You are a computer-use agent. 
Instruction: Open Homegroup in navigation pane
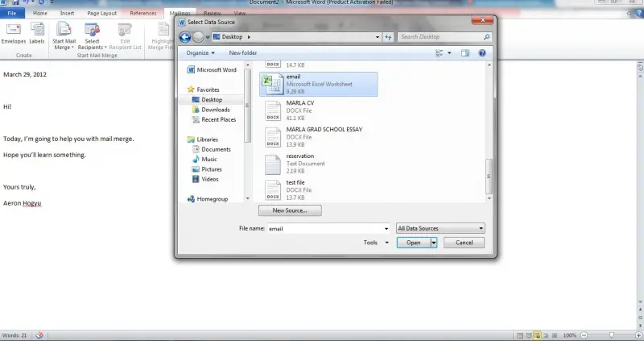(208, 199)
